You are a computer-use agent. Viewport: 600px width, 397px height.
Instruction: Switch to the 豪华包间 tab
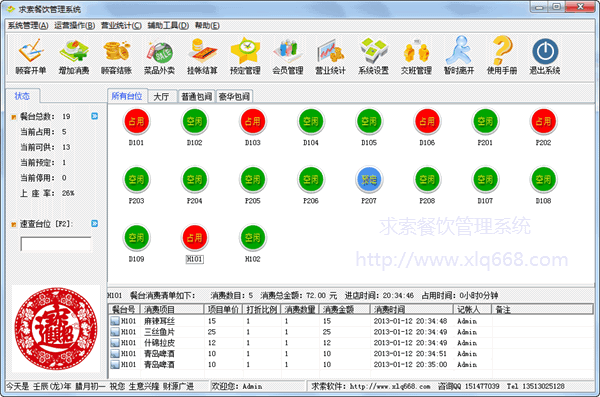pos(234,96)
